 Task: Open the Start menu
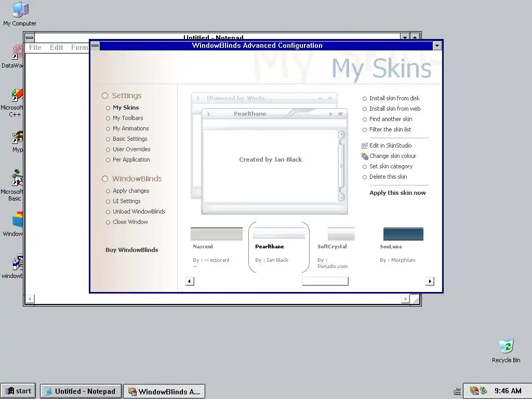18,391
